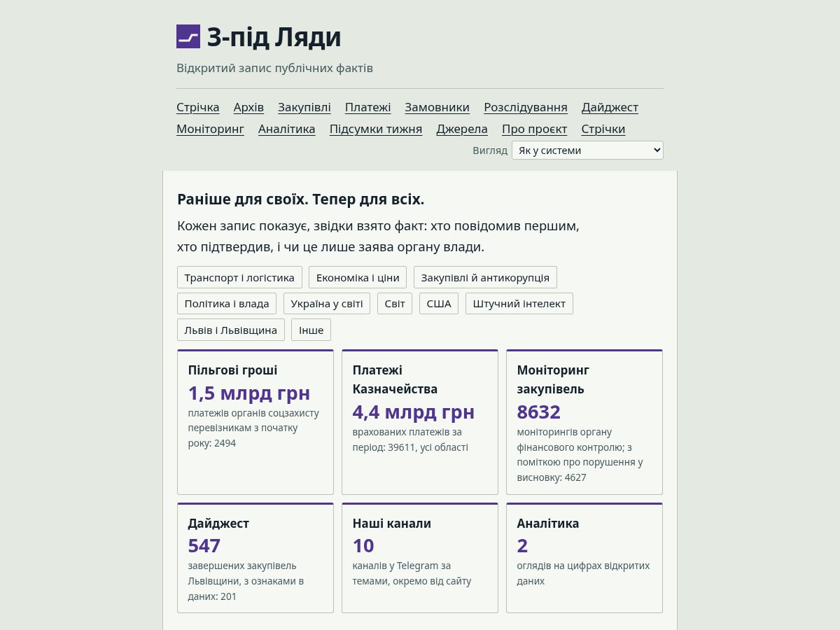Open the Дайджест card showing 547
This screenshot has height=630, width=840.
tap(255, 558)
